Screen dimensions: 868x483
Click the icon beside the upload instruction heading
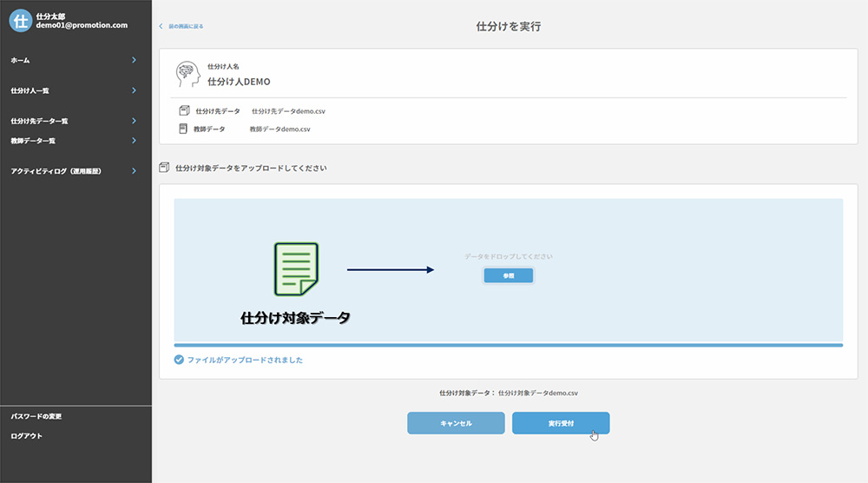(x=164, y=168)
